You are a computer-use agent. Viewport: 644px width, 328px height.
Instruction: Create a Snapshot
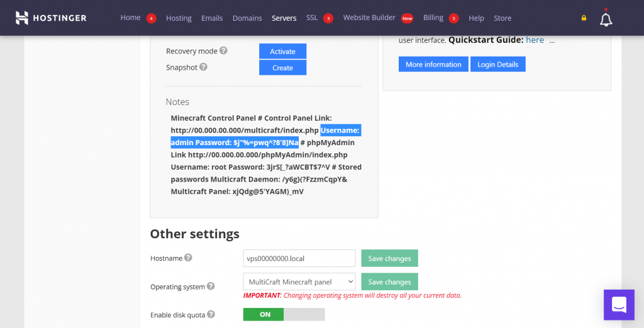(x=282, y=68)
